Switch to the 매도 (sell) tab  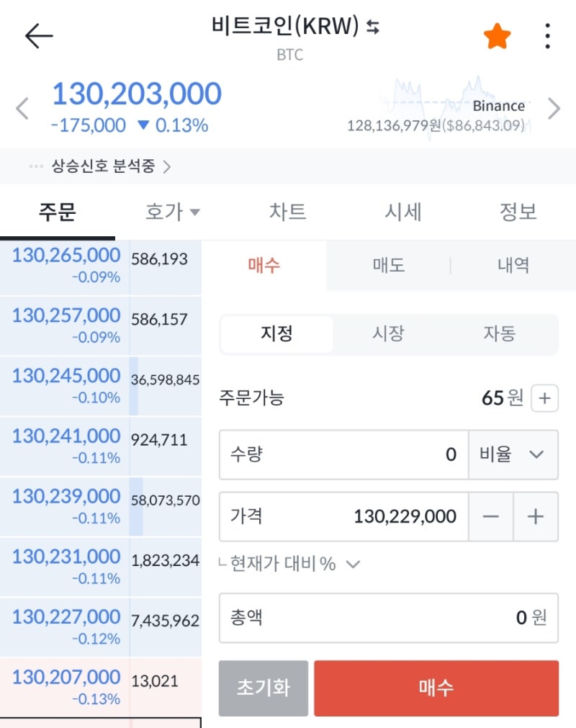coord(389,265)
